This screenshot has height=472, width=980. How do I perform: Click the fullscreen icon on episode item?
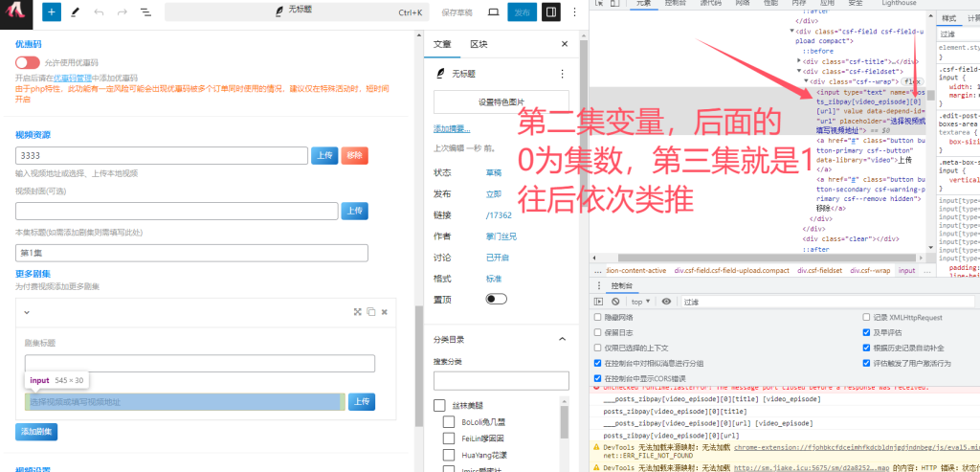(x=358, y=312)
